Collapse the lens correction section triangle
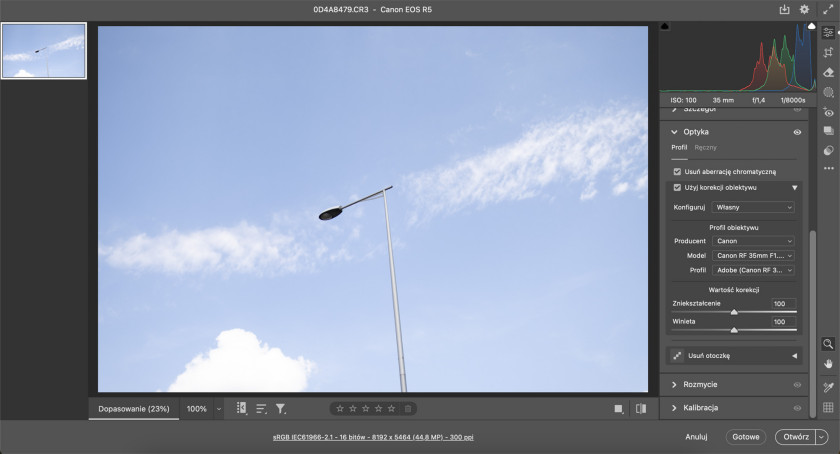The image size is (840, 454). pyautogui.click(x=794, y=188)
